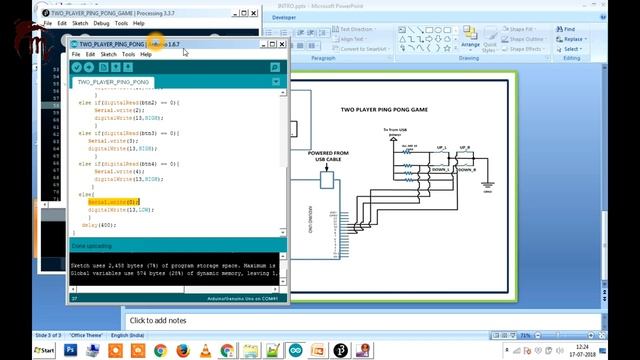Open the File menu in Processing window

48,23
